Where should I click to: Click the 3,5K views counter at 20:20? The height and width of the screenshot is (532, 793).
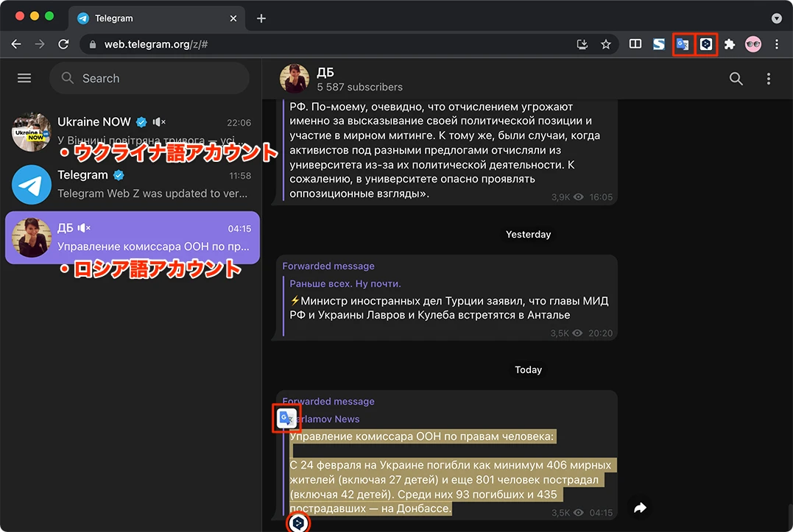(x=566, y=333)
